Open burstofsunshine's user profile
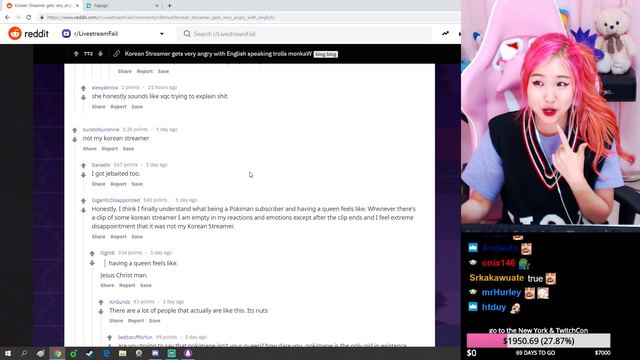 (x=101, y=129)
